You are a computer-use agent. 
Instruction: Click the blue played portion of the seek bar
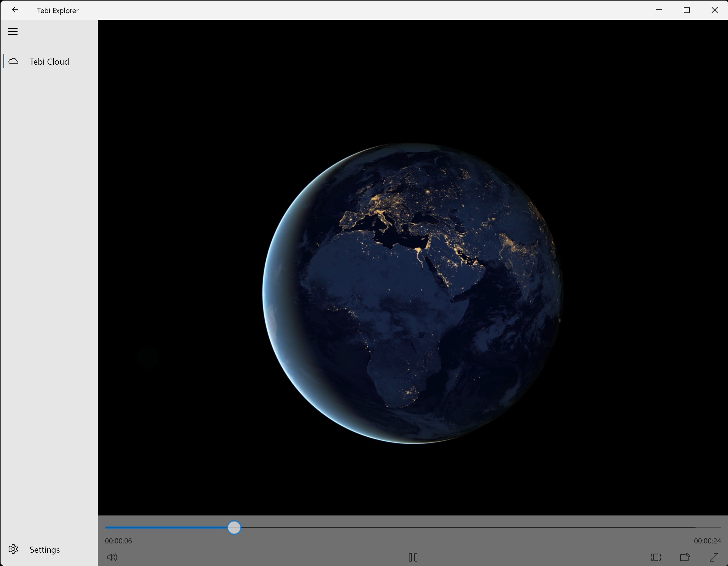tap(166, 527)
